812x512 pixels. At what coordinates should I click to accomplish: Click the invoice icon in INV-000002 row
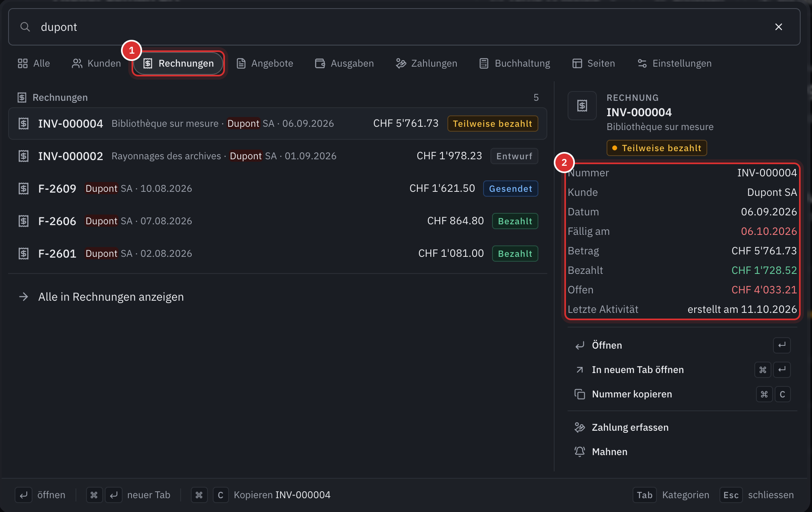24,156
